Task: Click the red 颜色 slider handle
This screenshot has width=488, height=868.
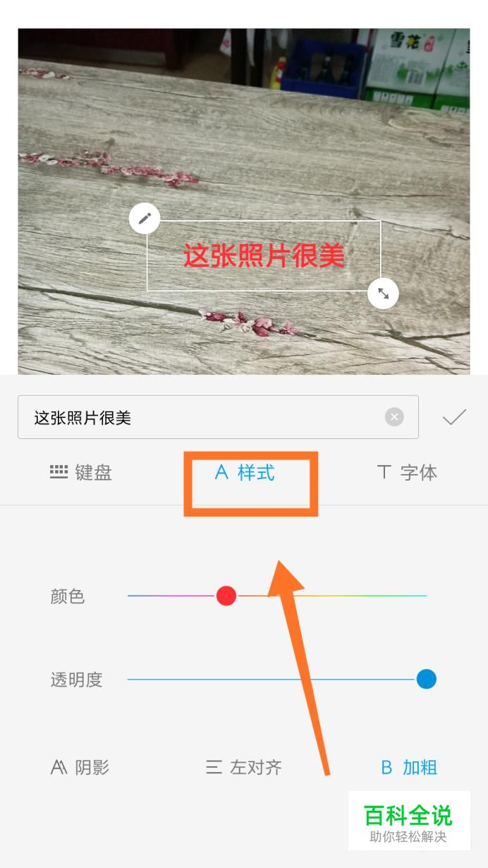Action: [226, 596]
